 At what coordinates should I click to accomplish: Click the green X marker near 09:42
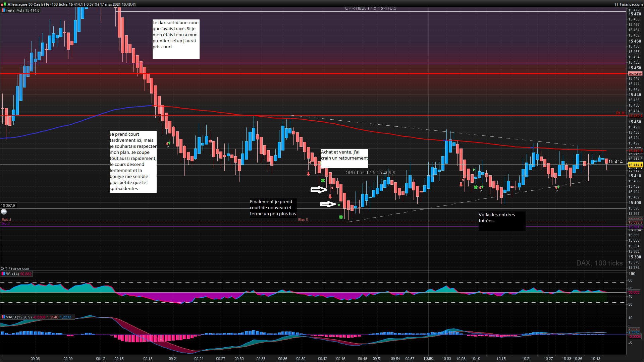pos(323,181)
